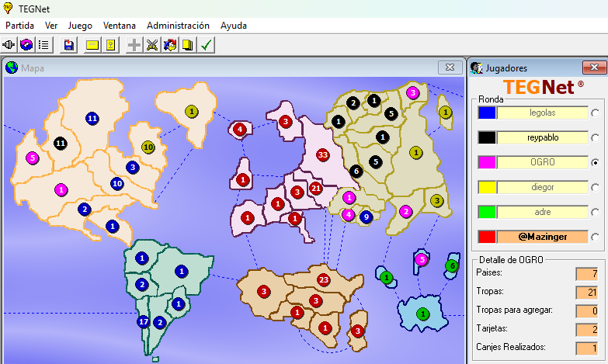Viewport: 608px width, 364px height.
Task: Select the radio button next to diegor
Action: pyautogui.click(x=596, y=187)
